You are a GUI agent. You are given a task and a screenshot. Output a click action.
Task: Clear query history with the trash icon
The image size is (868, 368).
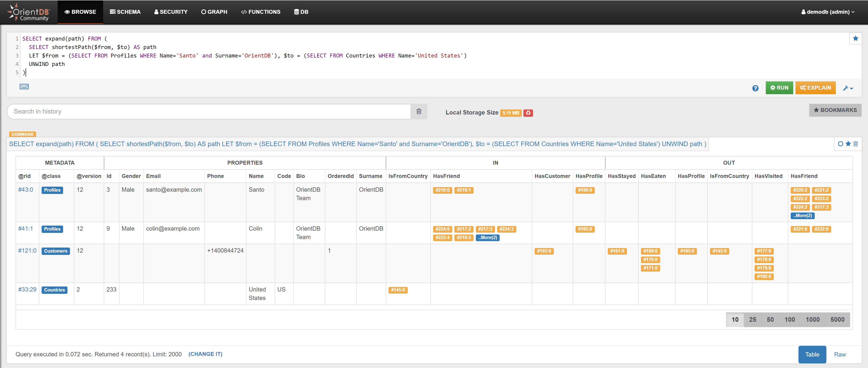coord(418,112)
